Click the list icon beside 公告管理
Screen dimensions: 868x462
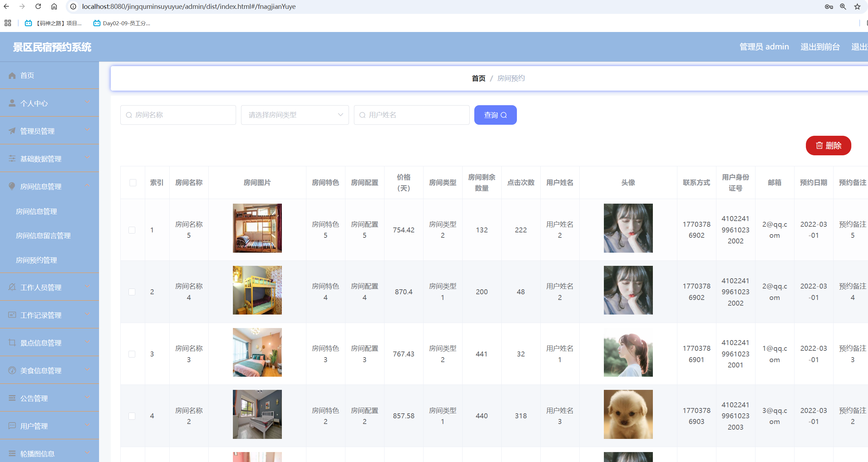pos(12,398)
